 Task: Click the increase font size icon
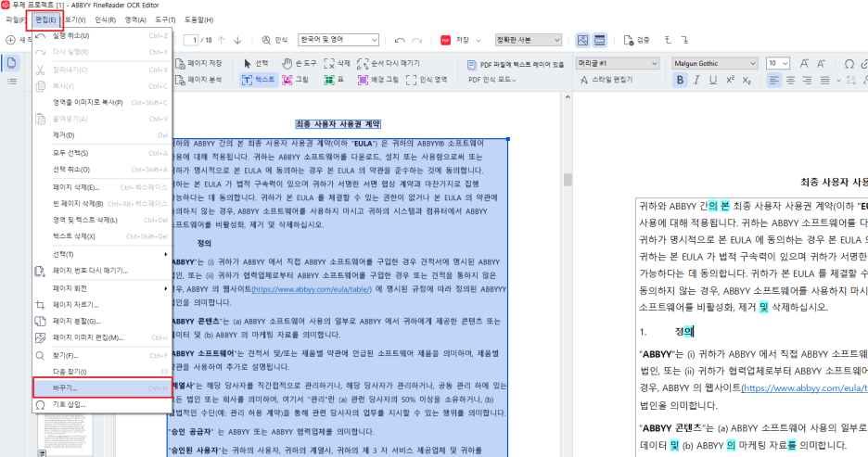coord(804,64)
